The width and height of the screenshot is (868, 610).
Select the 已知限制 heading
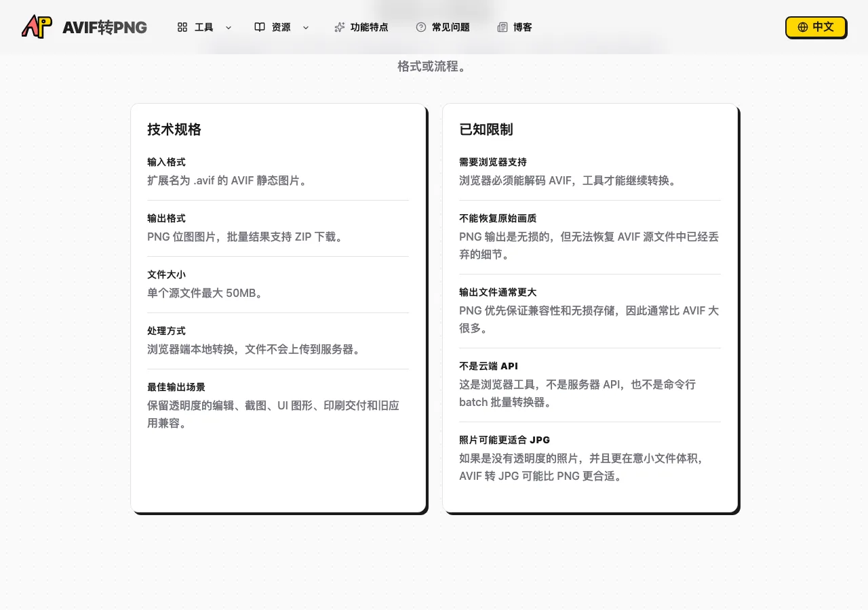point(486,129)
